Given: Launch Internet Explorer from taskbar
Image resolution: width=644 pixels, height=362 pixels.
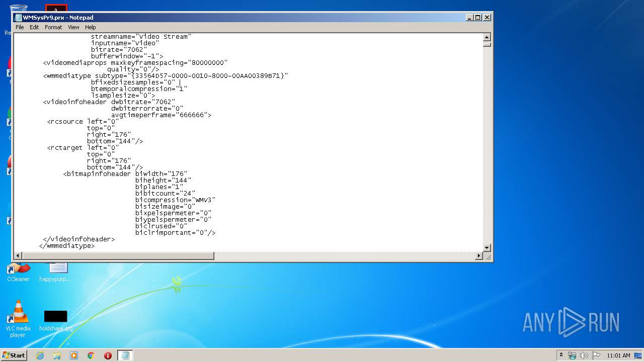Looking at the screenshot, I should tap(40, 355).
